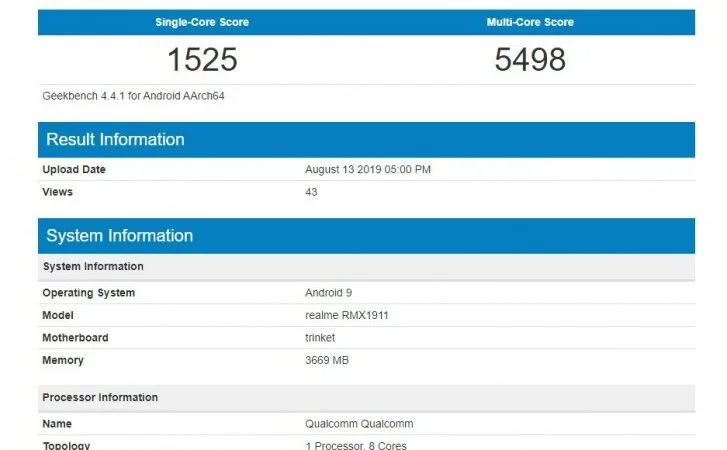
Task: Select the Qualcomm Qualcomm processor name
Action: (359, 424)
